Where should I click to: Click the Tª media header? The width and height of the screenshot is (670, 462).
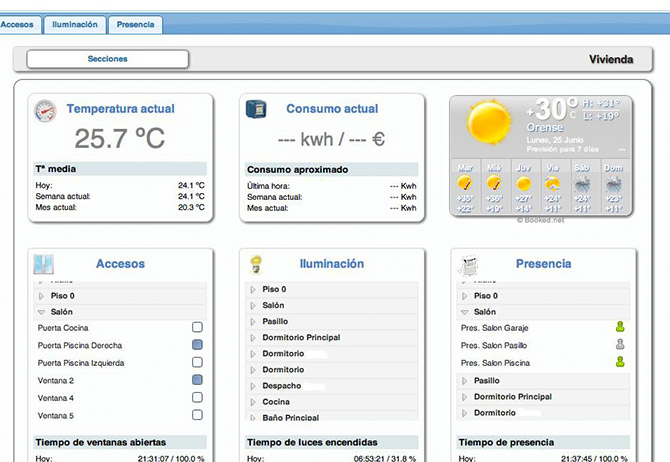coord(120,169)
